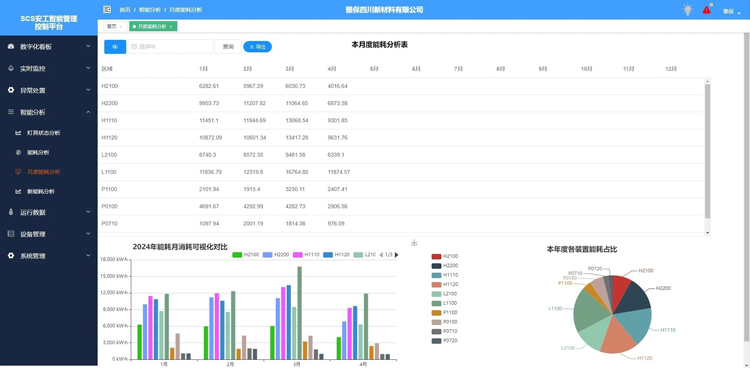
Task: Collapse the 智能分析 menu
Action: click(49, 112)
